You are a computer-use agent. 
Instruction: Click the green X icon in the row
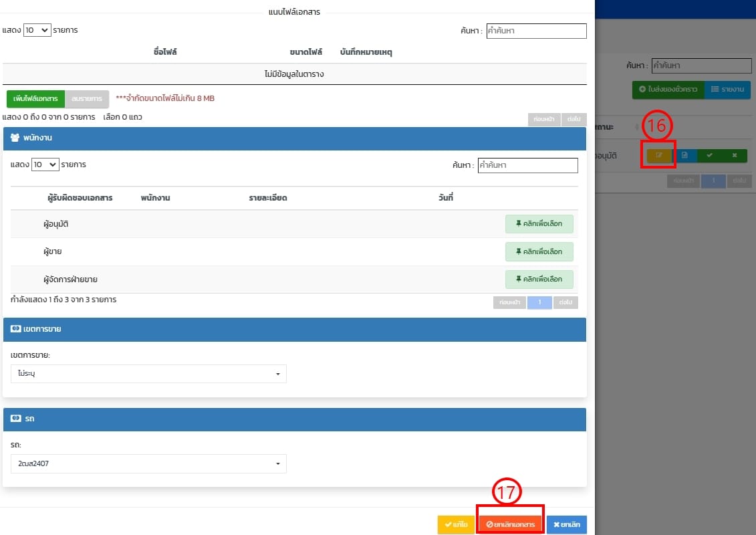734,155
